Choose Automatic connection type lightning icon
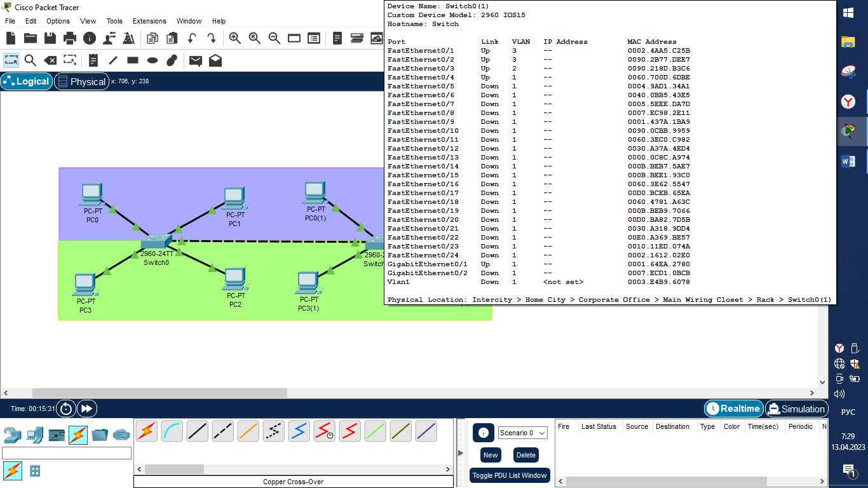 tap(146, 431)
